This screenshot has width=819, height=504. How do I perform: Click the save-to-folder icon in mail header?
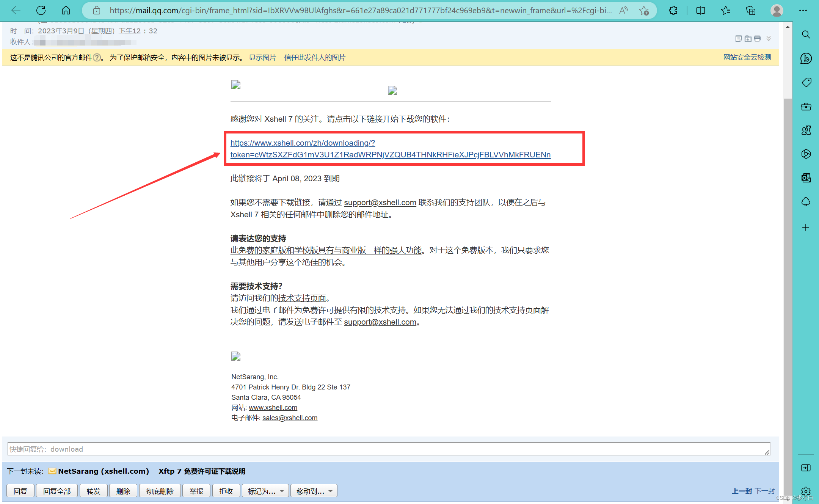[748, 38]
